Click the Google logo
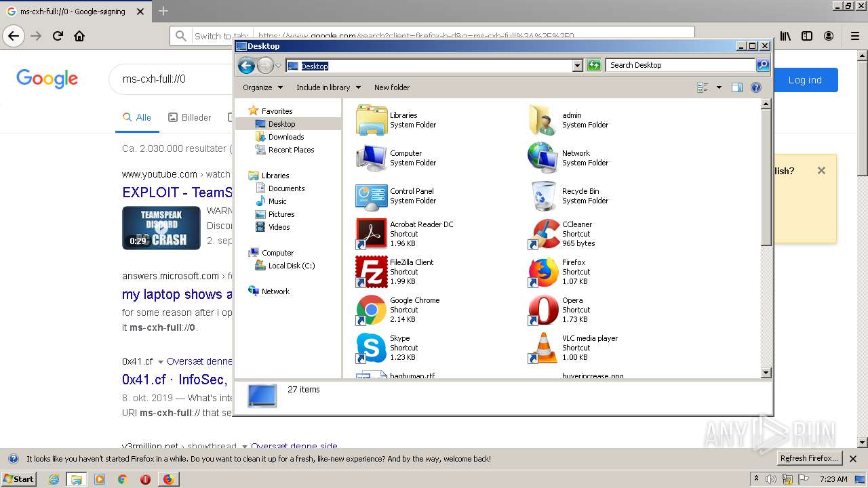Screen dimensions: 868x488 click(47, 79)
